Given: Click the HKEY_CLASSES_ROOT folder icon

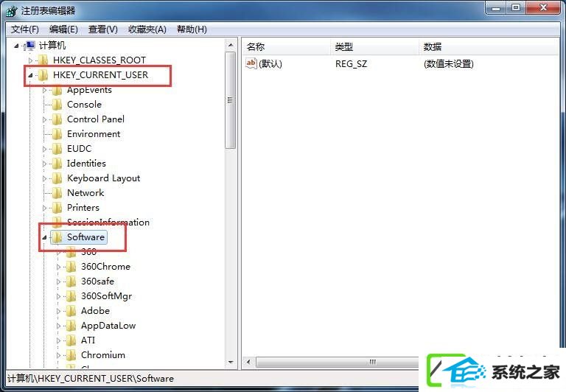Looking at the screenshot, I should click(43, 60).
